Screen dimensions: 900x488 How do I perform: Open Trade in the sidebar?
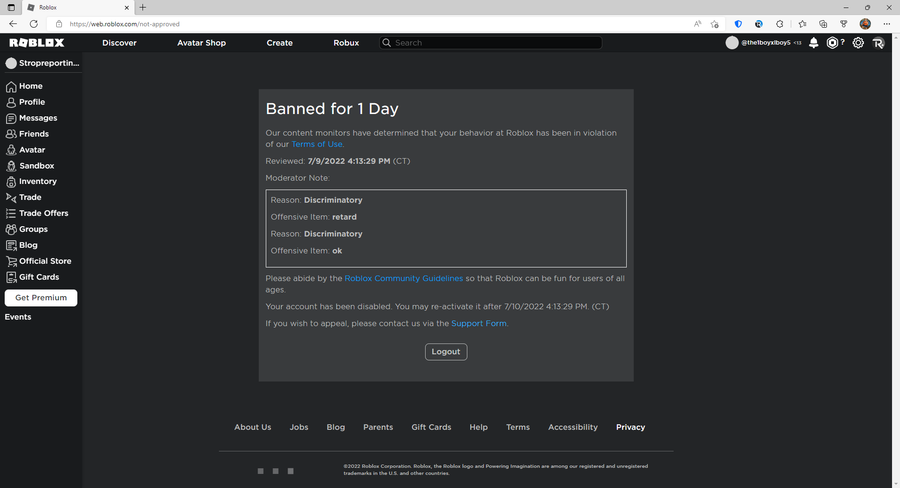click(x=24, y=197)
